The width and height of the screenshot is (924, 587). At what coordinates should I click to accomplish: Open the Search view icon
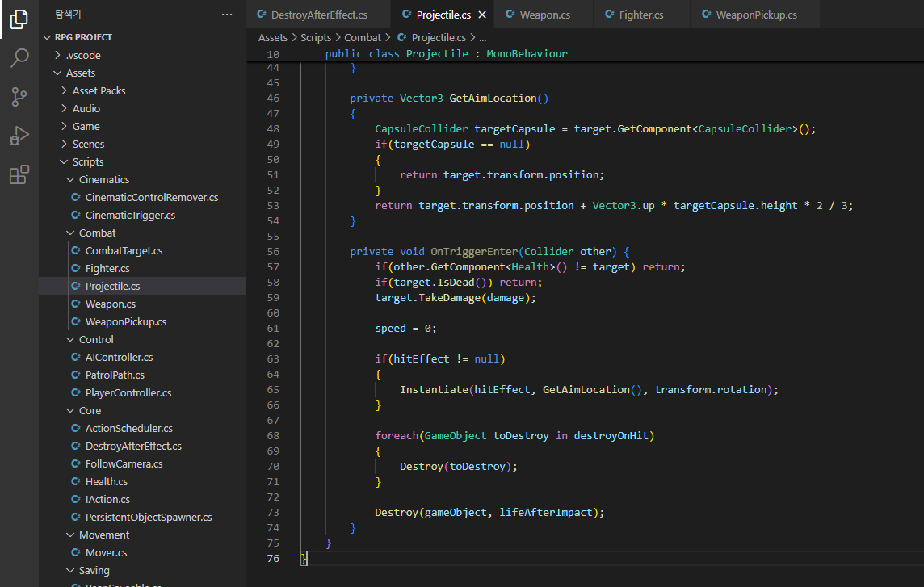click(x=19, y=58)
